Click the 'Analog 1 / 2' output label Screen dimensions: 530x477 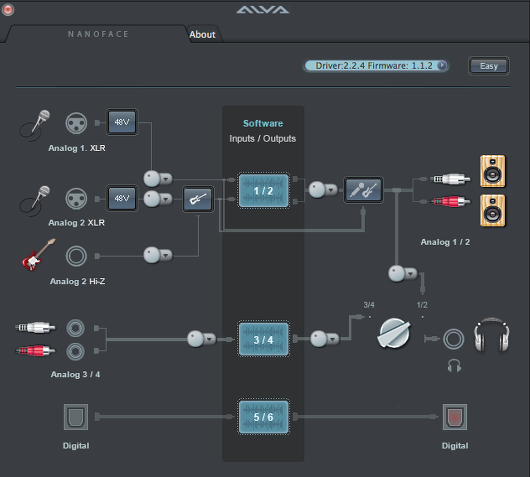pos(445,242)
